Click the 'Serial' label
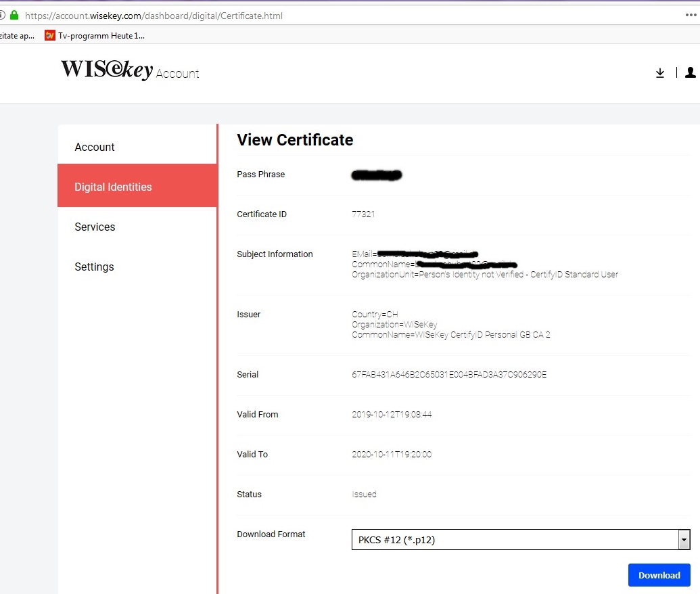 (x=248, y=375)
